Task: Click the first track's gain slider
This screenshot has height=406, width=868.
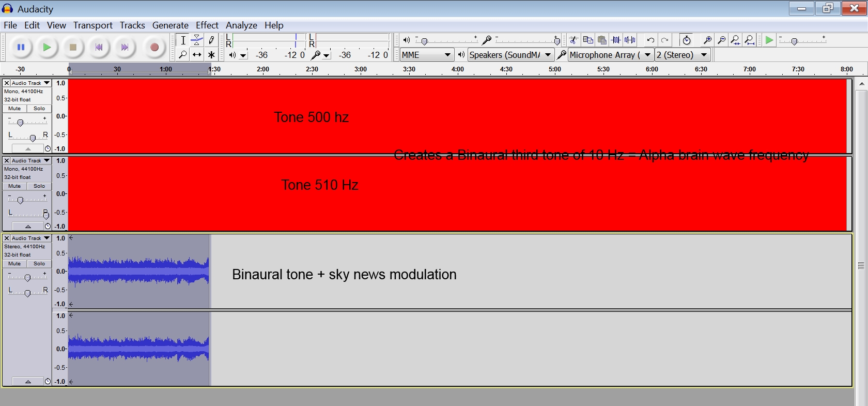Action: 21,123
